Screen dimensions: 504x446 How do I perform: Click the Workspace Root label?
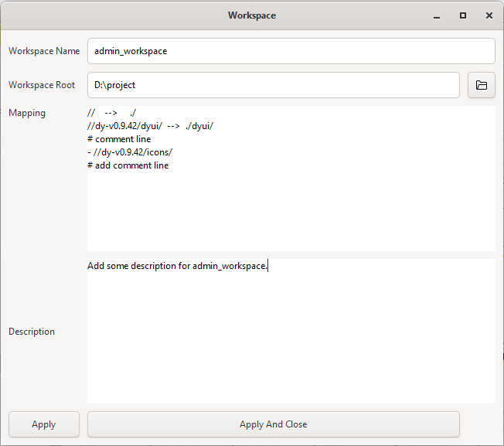[42, 85]
